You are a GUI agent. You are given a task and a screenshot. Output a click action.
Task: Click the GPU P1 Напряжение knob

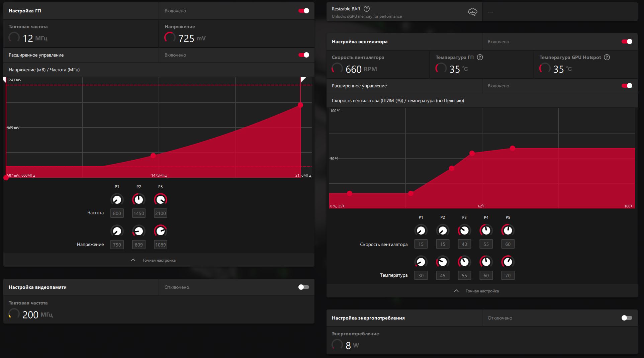pos(117,231)
